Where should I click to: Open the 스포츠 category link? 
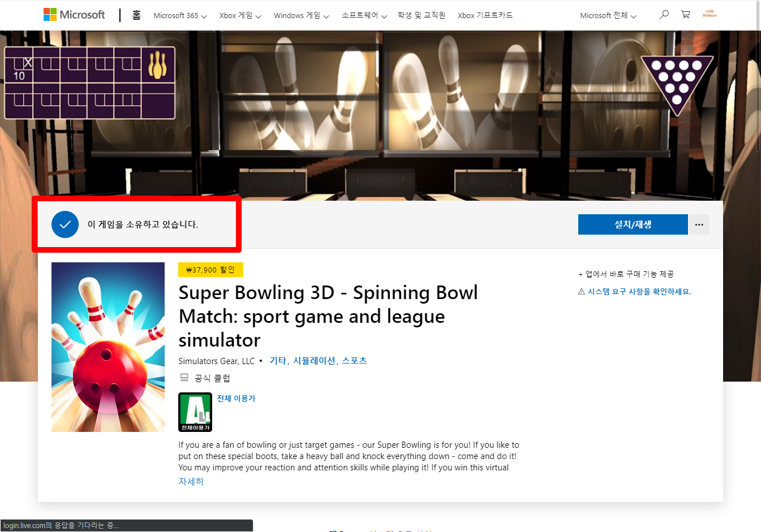354,361
